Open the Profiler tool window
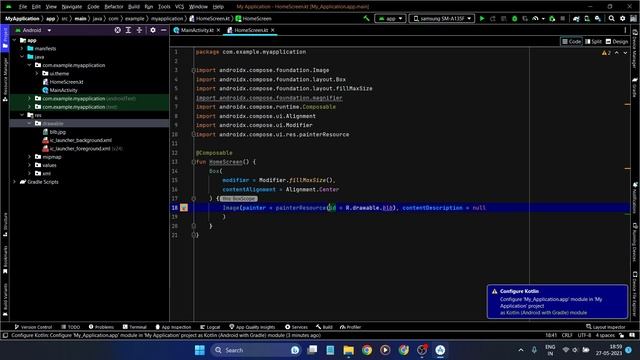This screenshot has width=640, height=360. 350,327
